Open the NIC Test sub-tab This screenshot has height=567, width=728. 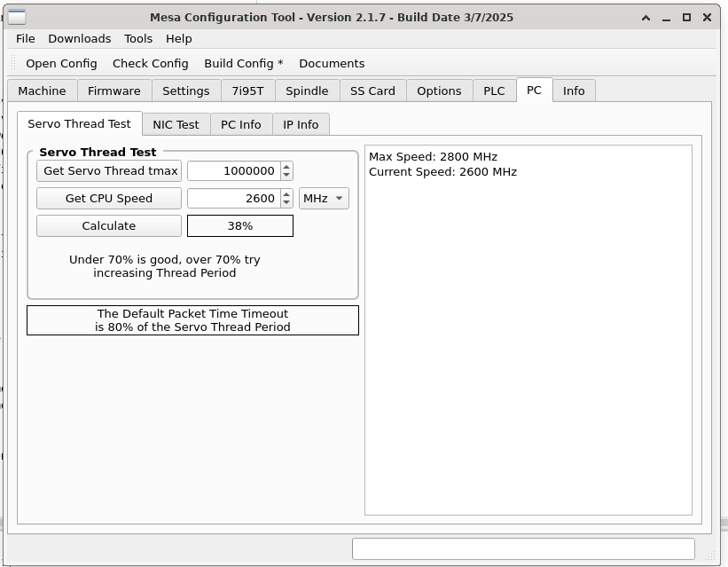(176, 124)
